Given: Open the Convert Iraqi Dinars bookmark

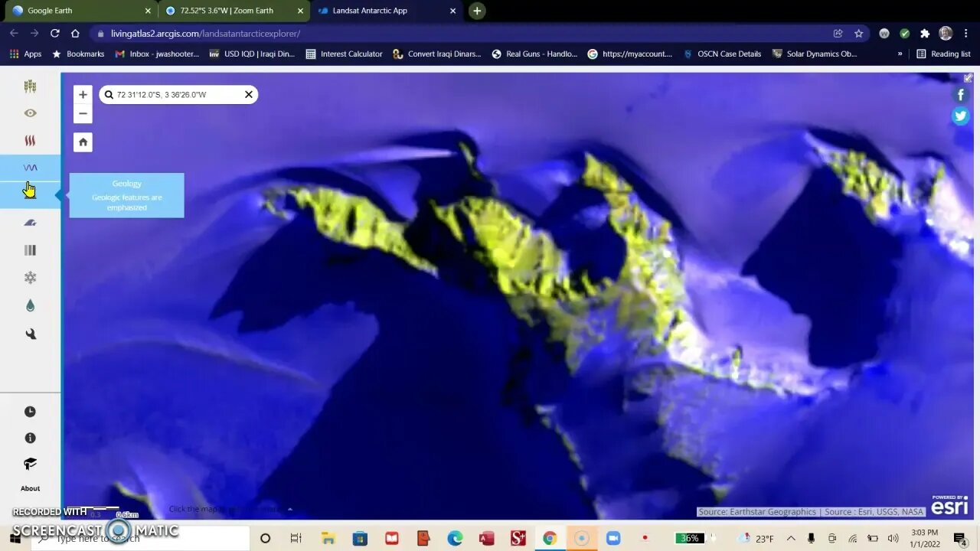Looking at the screenshot, I should click(437, 54).
